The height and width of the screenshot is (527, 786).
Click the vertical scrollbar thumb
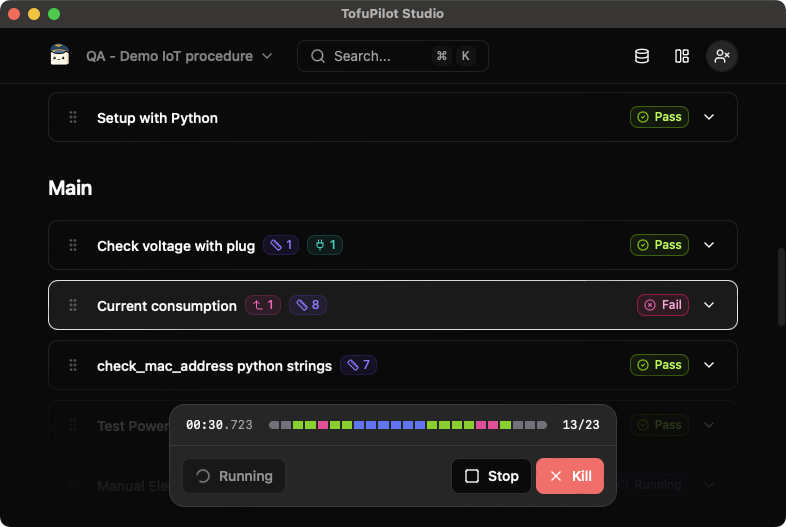pos(780,287)
